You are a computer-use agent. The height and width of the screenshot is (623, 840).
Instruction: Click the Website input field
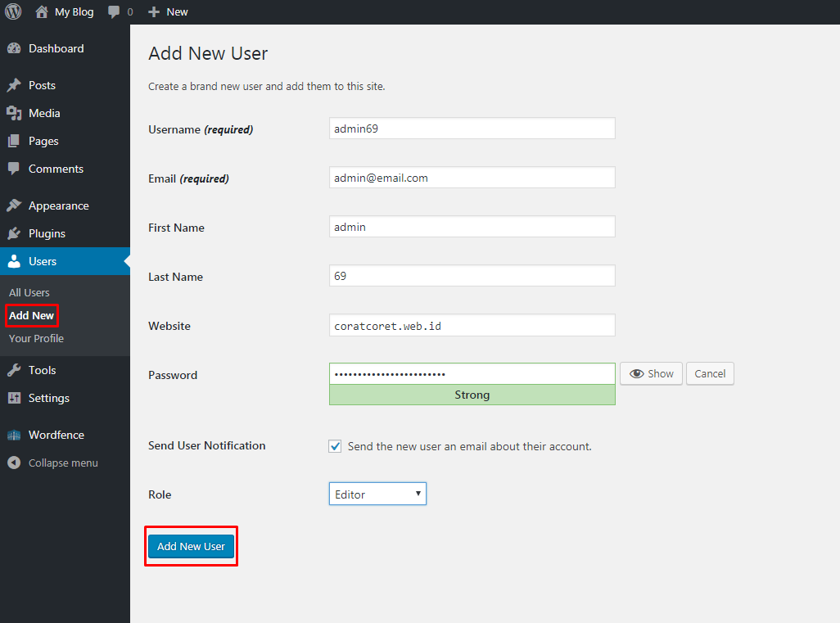click(x=472, y=326)
